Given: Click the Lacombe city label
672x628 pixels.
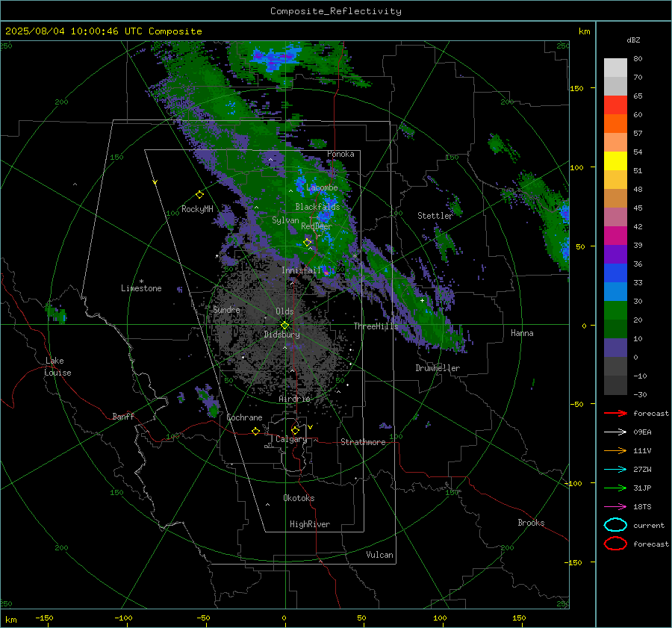Looking at the screenshot, I should pyautogui.click(x=322, y=187).
